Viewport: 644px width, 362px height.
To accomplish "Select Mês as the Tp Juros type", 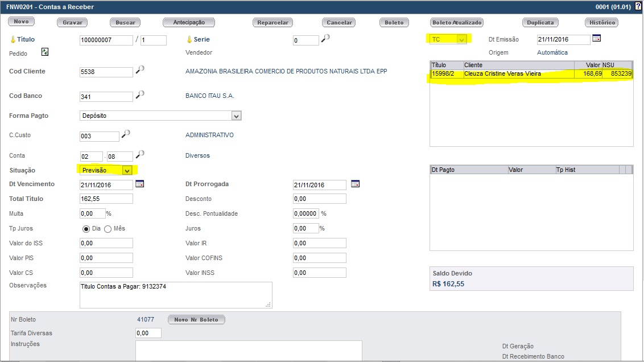I will tap(108, 228).
